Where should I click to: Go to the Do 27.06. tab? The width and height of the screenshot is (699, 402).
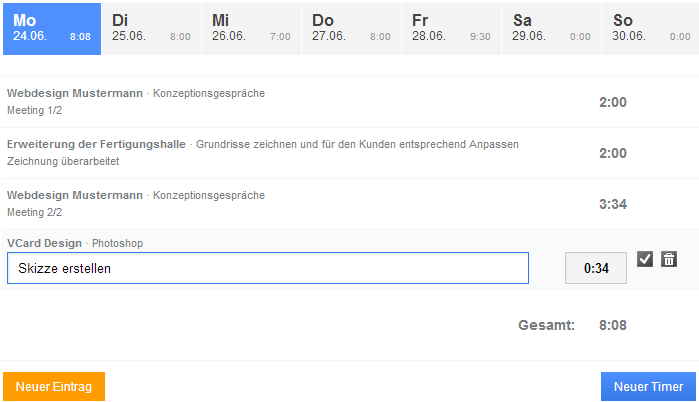pyautogui.click(x=351, y=28)
